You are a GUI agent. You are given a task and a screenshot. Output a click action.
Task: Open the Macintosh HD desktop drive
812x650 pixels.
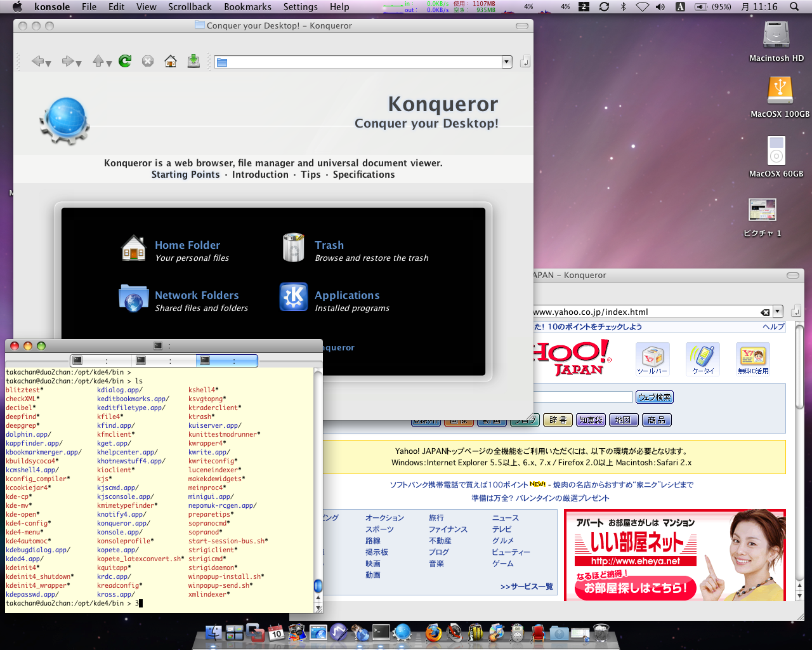coord(776,36)
